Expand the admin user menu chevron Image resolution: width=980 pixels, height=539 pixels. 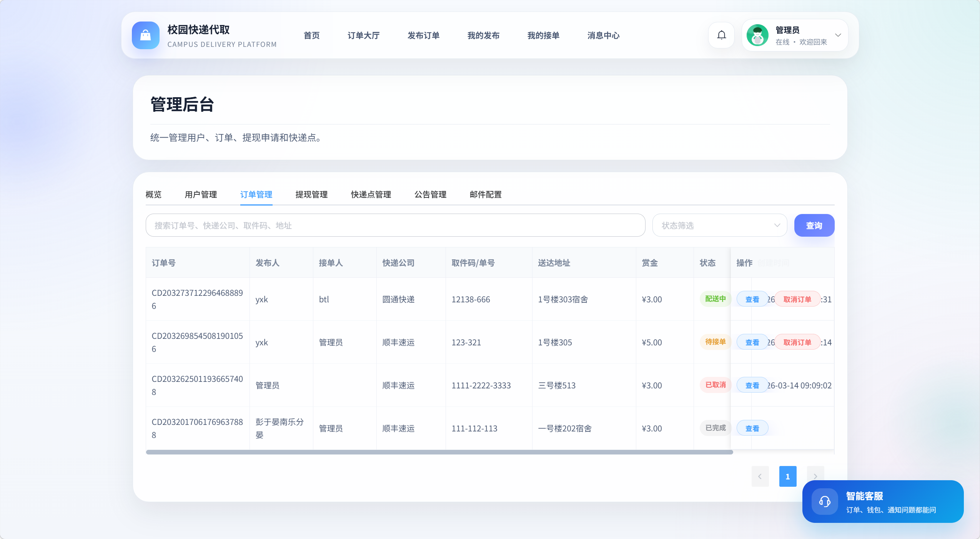pyautogui.click(x=838, y=35)
